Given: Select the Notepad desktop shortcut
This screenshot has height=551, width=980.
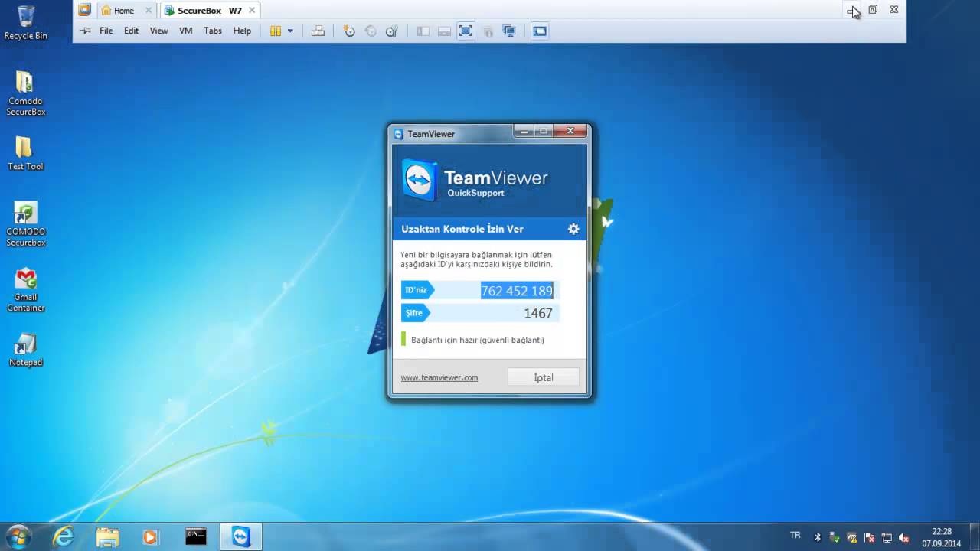Looking at the screenshot, I should click(x=25, y=350).
